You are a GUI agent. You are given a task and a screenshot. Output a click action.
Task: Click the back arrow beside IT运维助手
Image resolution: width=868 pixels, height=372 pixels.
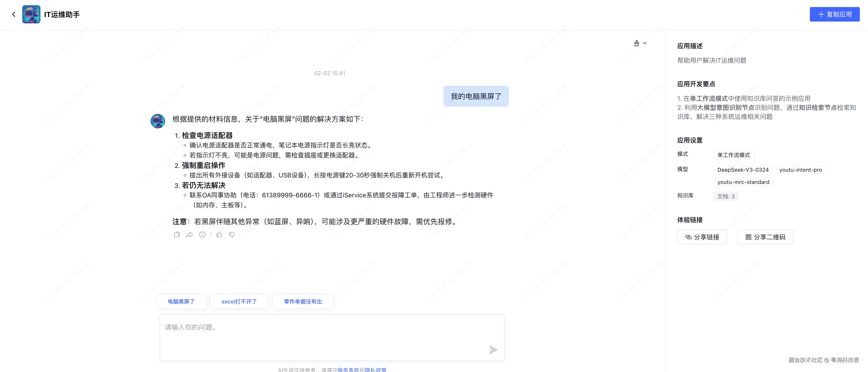(x=14, y=14)
